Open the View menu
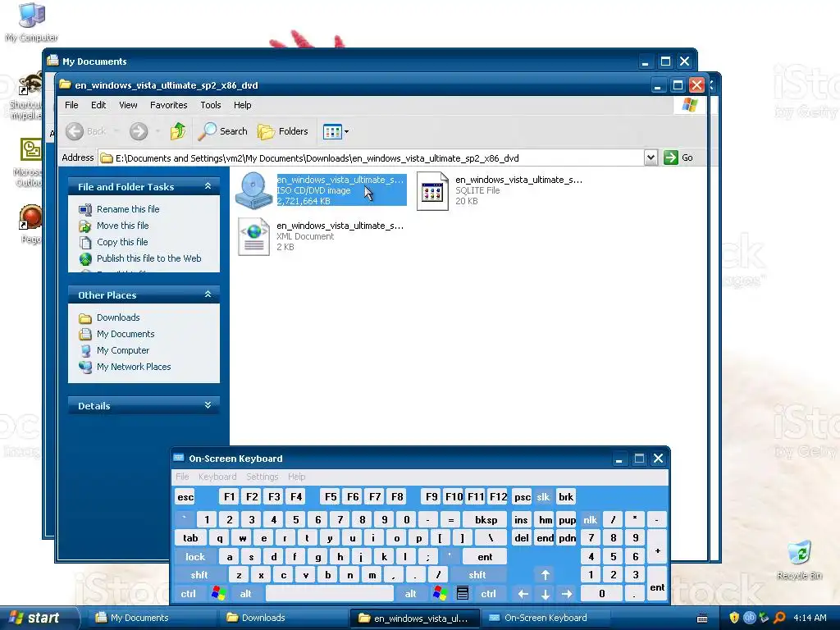Image resolution: width=840 pixels, height=630 pixels. (128, 105)
